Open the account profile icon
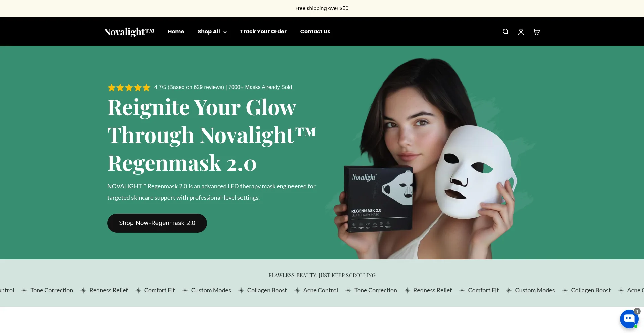 pyautogui.click(x=521, y=32)
